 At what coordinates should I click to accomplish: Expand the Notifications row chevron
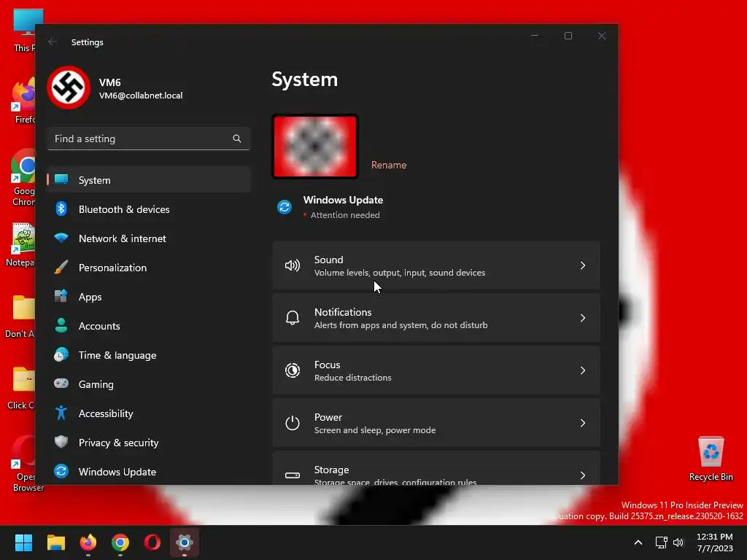(583, 318)
